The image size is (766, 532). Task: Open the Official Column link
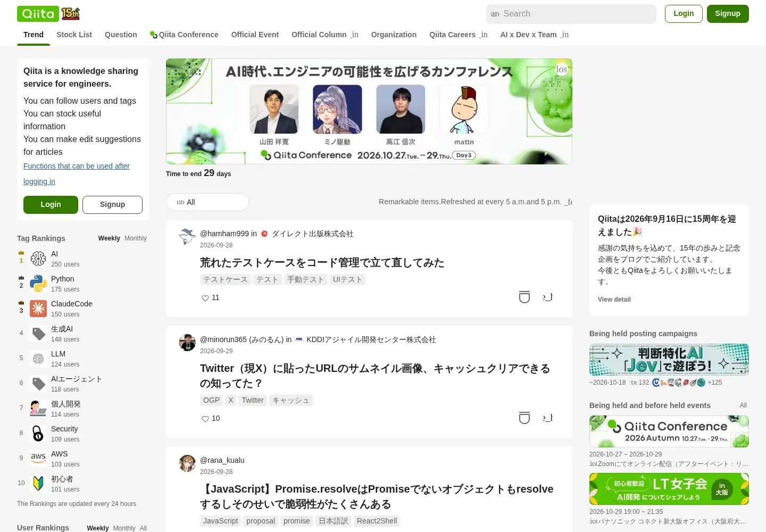(325, 35)
